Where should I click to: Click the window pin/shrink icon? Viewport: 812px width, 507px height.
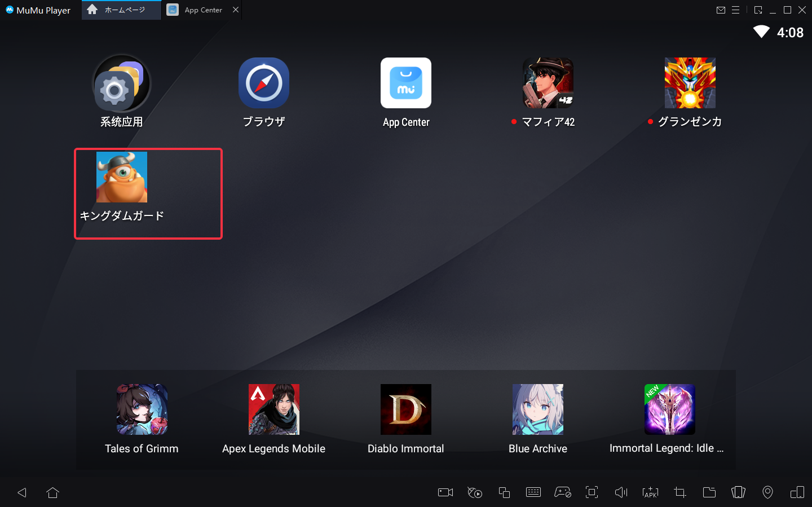[x=758, y=10]
